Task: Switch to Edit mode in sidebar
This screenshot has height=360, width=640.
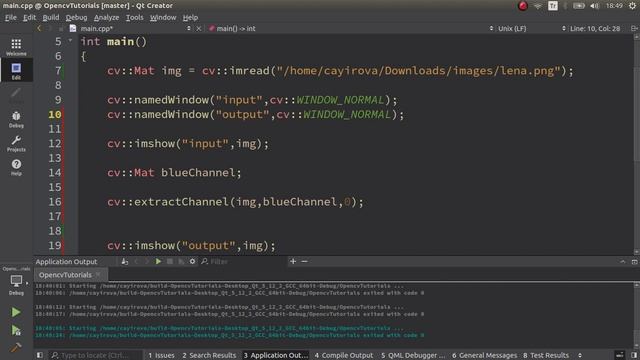Action: (16, 71)
